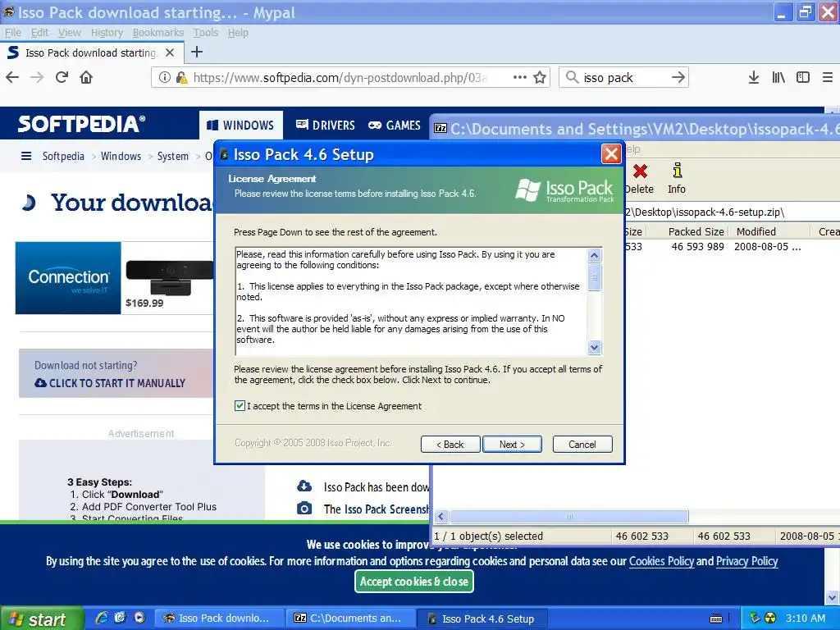Open the Privacy Policy link
This screenshot has width=840, height=630.
[x=746, y=561]
